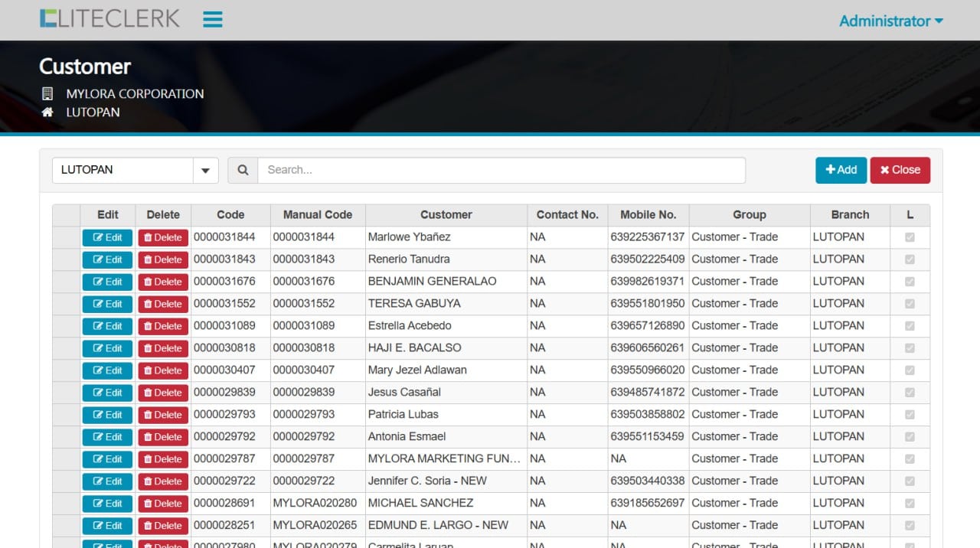Delete the TERESA GABUYA customer record
The height and width of the screenshot is (548, 980).
click(163, 304)
